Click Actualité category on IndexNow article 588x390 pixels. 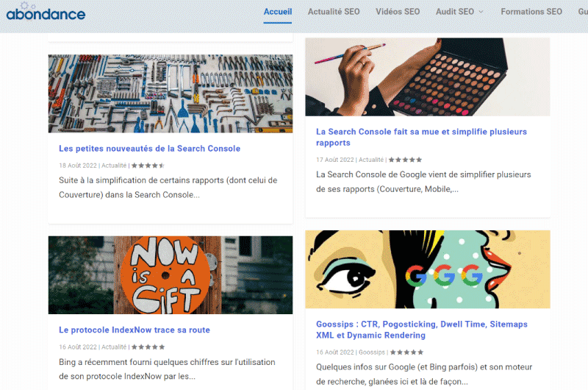[x=114, y=347]
